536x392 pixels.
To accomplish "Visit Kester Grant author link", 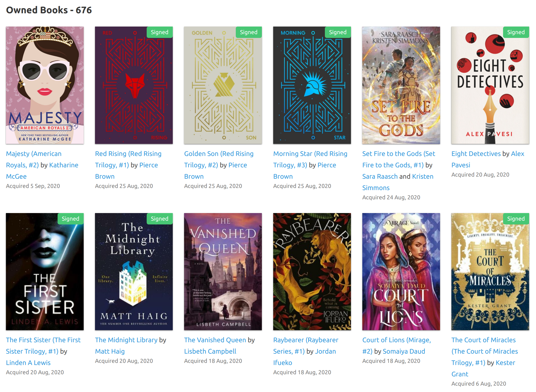I will (x=483, y=369).
